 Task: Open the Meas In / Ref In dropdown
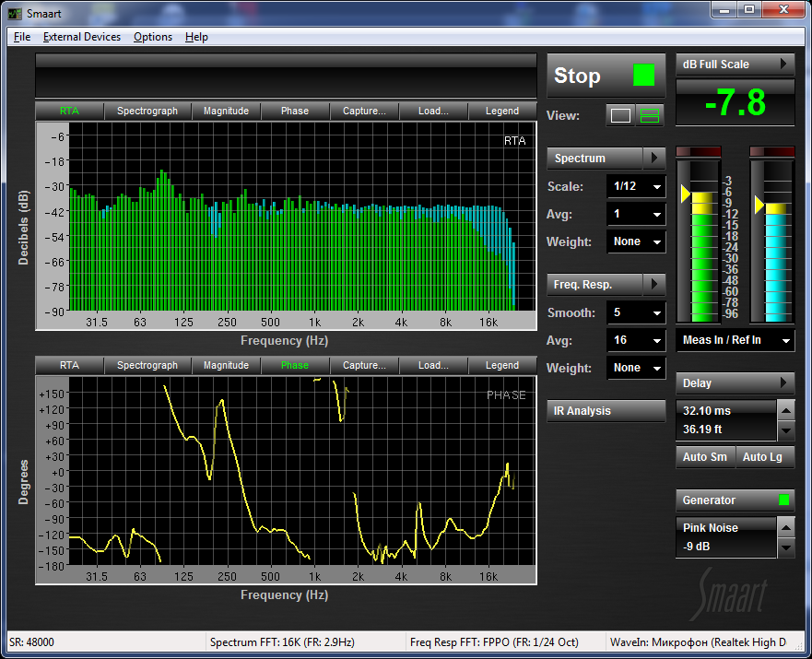735,340
